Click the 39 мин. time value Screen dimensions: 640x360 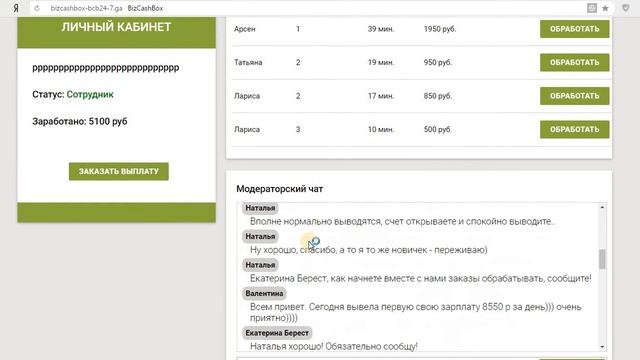381,29
